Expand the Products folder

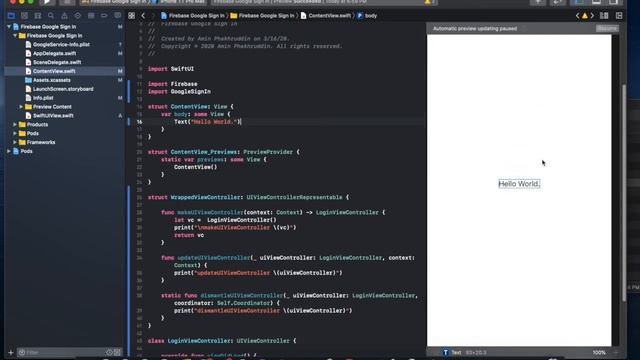tap(15, 124)
